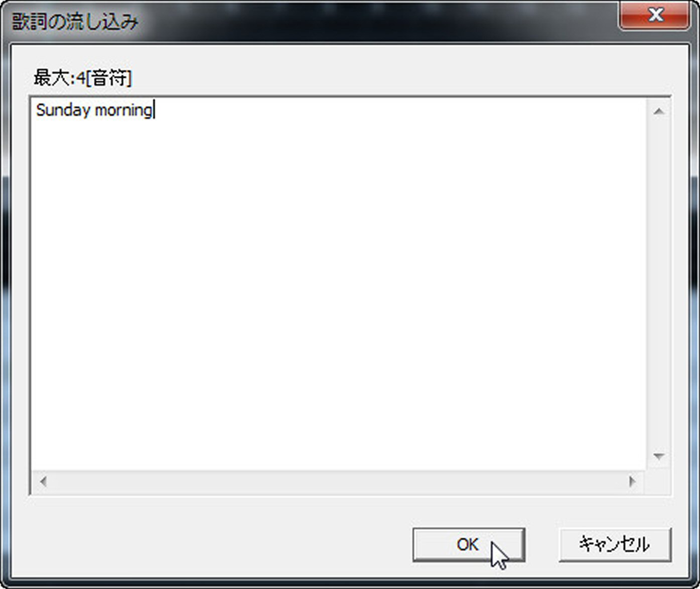Image resolution: width=700 pixels, height=589 pixels.
Task: Close the 歌詞の流し込み dialog window
Action: [655, 16]
